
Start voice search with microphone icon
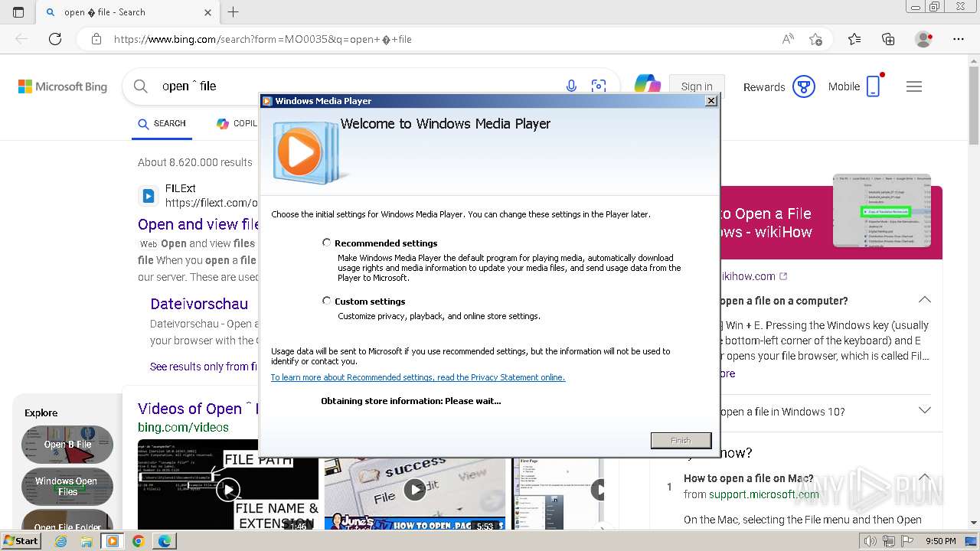tap(571, 86)
